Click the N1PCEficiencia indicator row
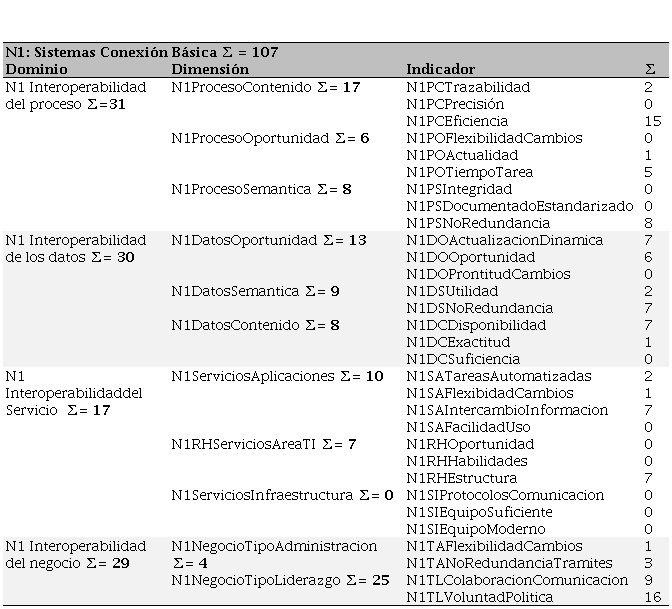This screenshot has height=609, width=672. point(464,121)
